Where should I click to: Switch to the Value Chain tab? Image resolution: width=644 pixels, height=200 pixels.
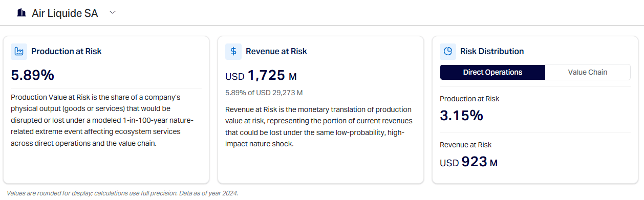(588, 72)
